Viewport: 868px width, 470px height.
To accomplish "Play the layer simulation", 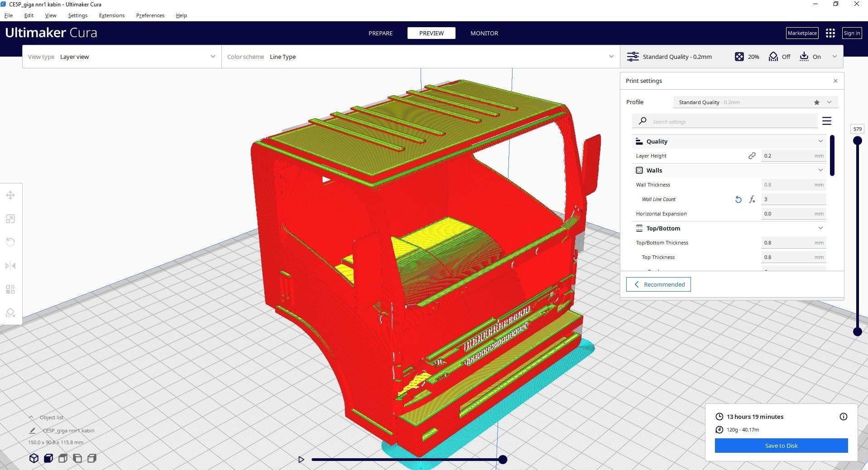I will (x=301, y=460).
